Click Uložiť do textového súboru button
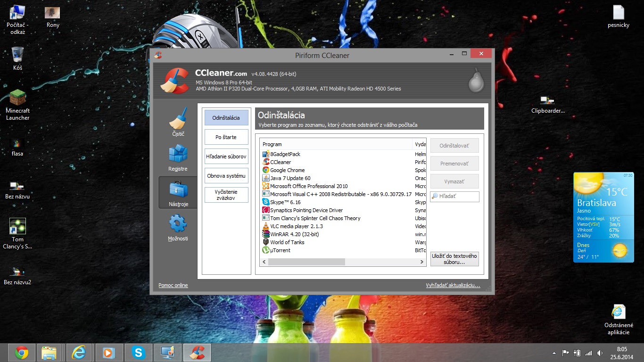644x362 pixels. click(454, 259)
